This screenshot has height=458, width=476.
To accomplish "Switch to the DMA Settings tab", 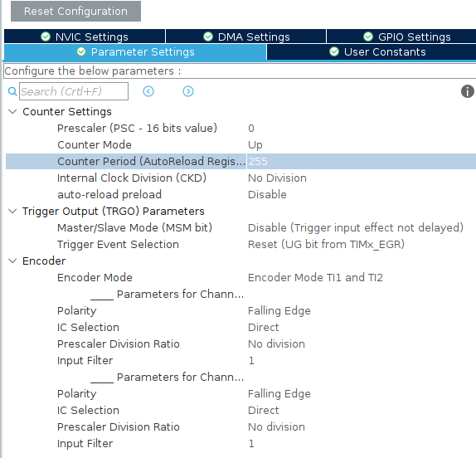I will pyautogui.click(x=246, y=37).
